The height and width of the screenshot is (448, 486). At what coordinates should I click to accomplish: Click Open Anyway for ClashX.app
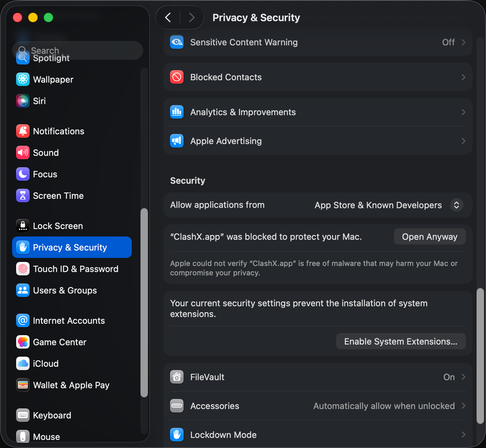click(x=430, y=236)
